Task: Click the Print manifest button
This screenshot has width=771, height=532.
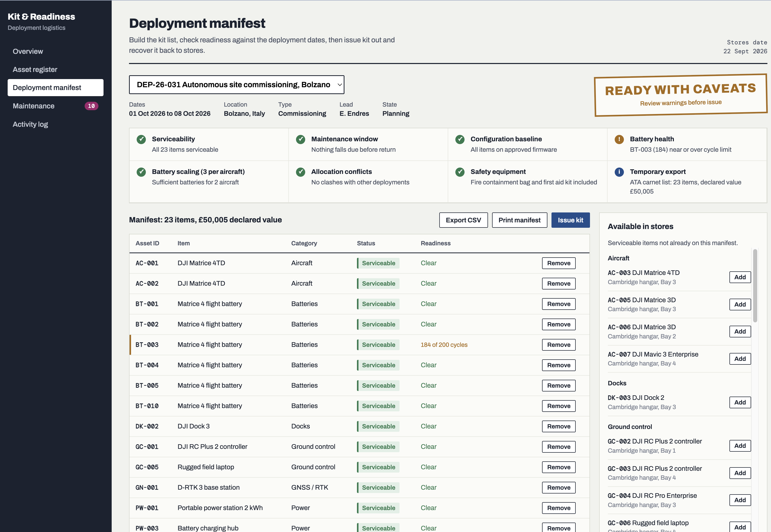Action: 519,220
